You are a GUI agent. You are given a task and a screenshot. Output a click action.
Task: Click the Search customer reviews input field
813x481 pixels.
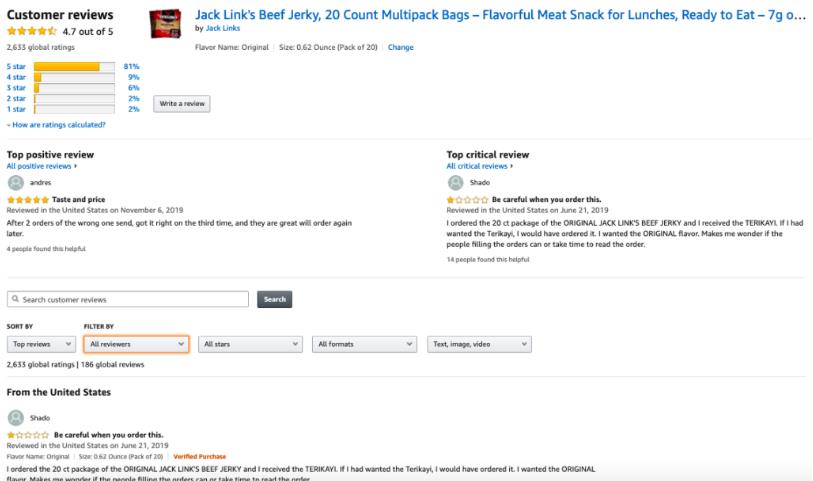coord(128,299)
